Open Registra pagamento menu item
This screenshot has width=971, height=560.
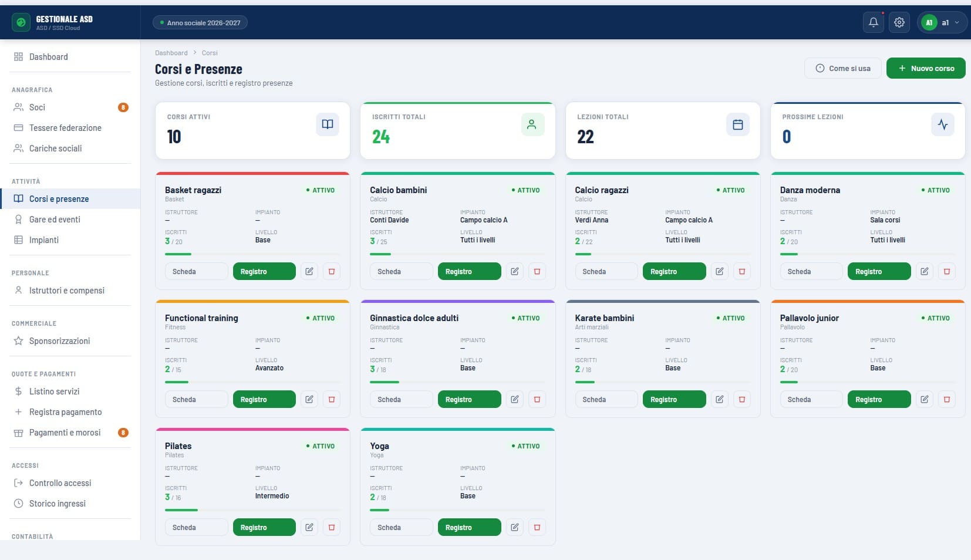point(70,412)
